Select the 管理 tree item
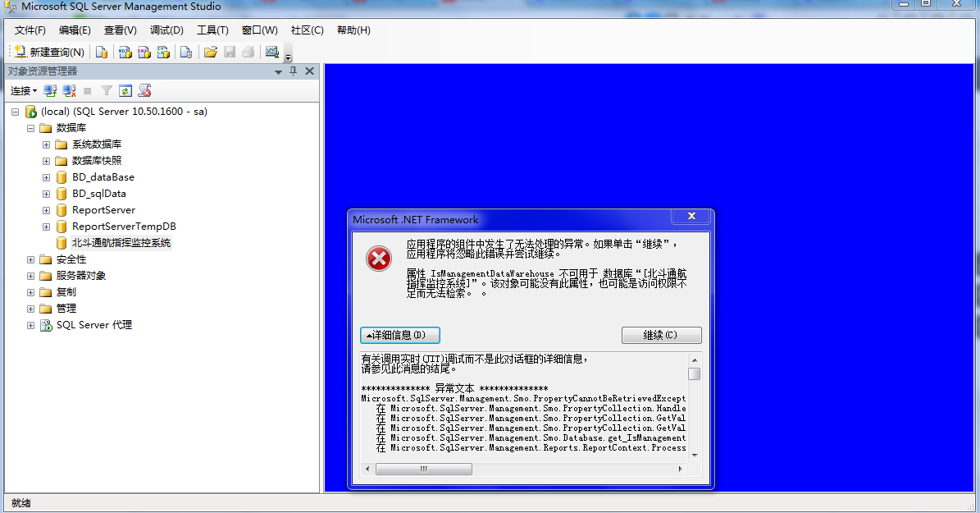 pos(66,309)
